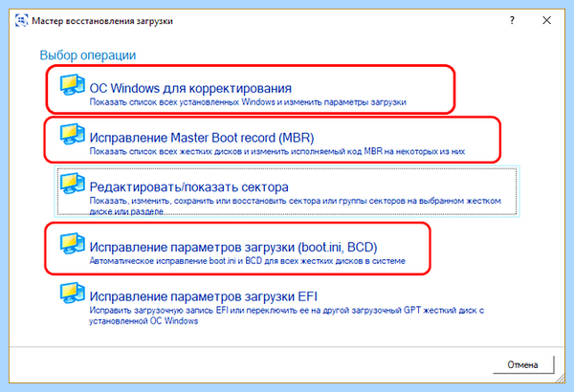Click the wizard app icon in the title bar
This screenshot has height=392, width=574.
pyautogui.click(x=22, y=20)
